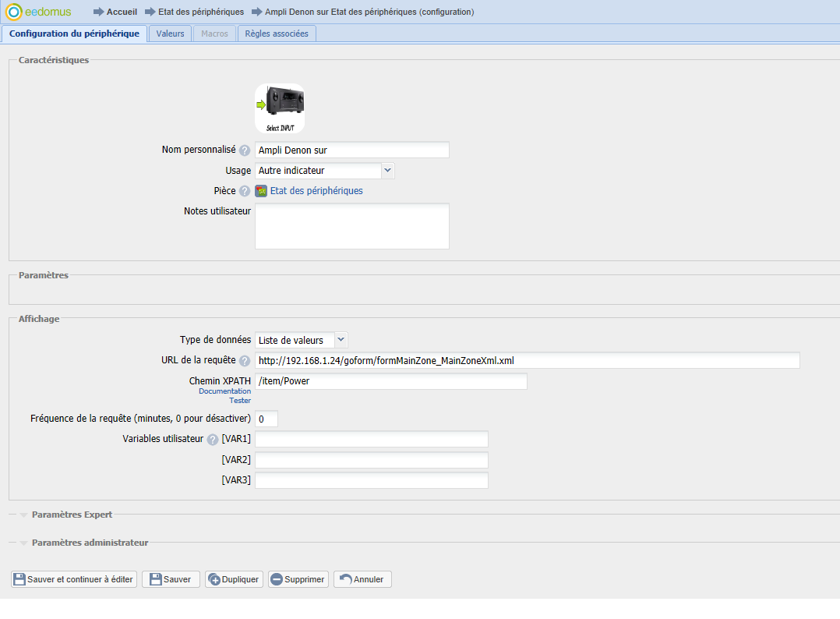Cancel changes with Annuler button
The image size is (840, 619).
tap(362, 579)
